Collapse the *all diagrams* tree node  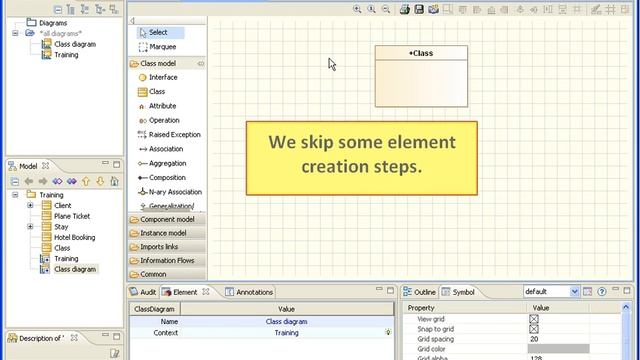(x=15, y=33)
